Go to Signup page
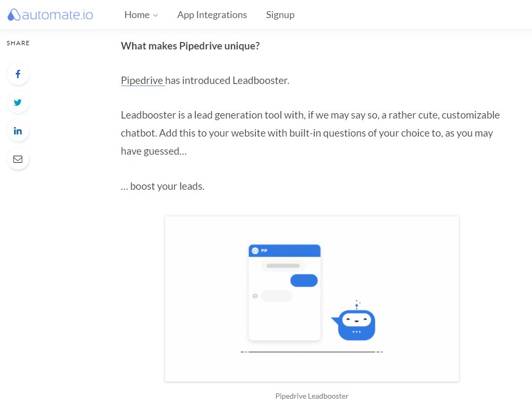The width and height of the screenshot is (532, 413). (280, 15)
